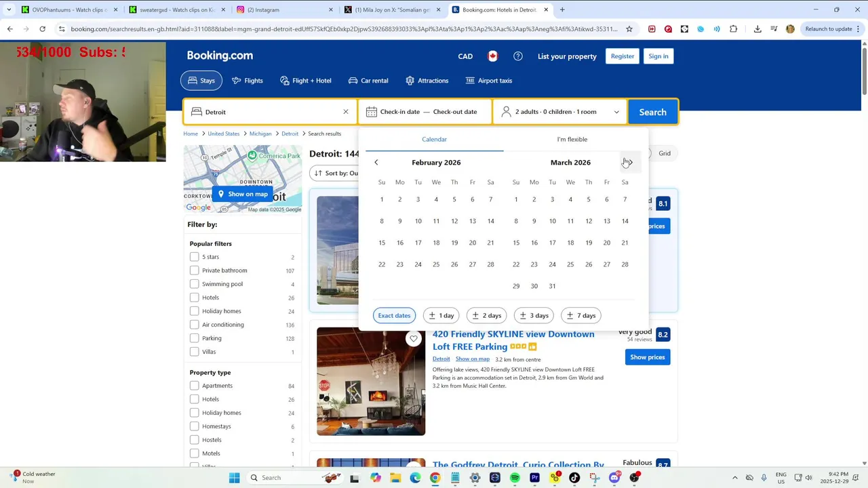The image size is (868, 488).
Task: Open Microsoft Edge from the taskbar
Action: [415, 478]
